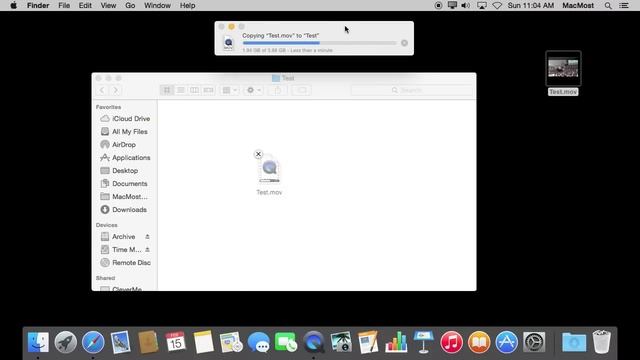Viewport: 640px width, 360px height.
Task: Open the Help menu
Action: coord(187,6)
